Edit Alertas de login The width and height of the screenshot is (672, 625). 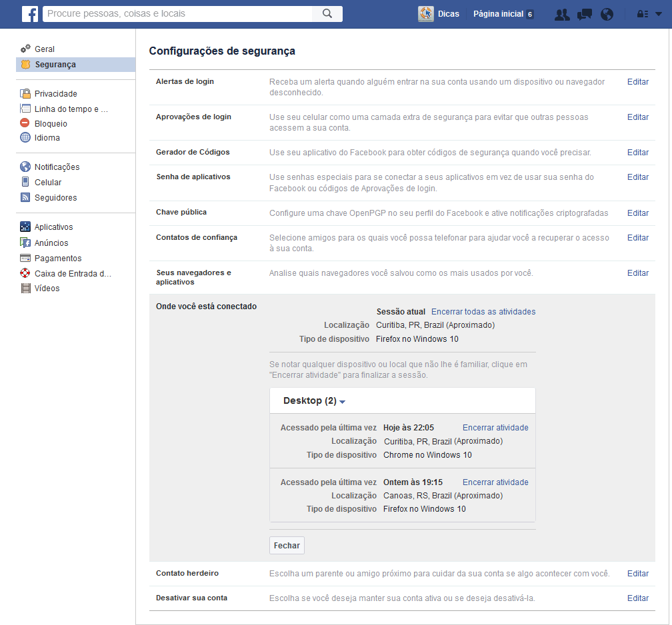coord(638,82)
